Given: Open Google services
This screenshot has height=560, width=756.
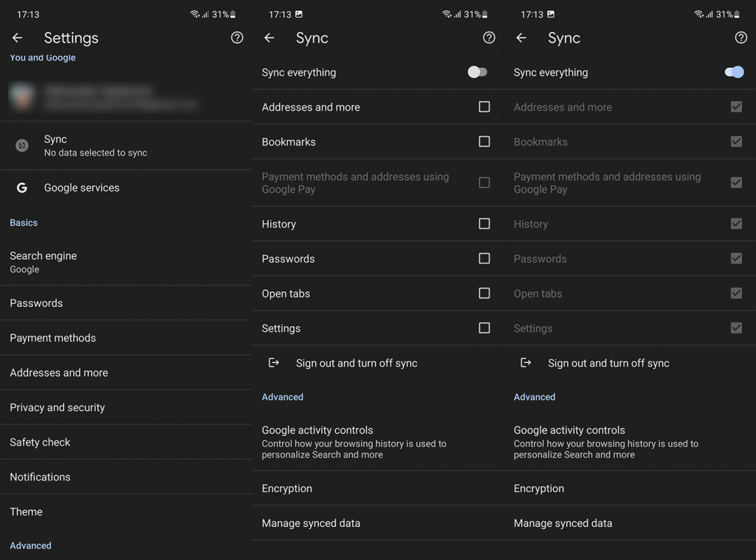Looking at the screenshot, I should [126, 188].
